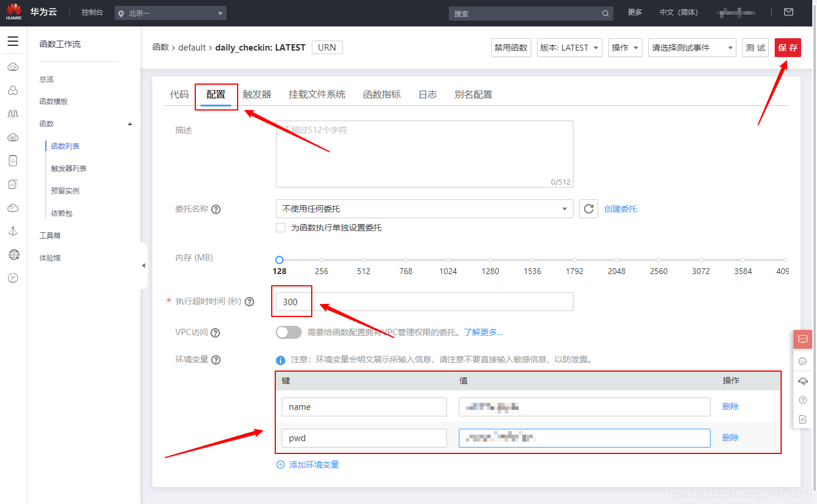This screenshot has width=817, height=504.
Task: Click 删除 for the name variable
Action: coord(731,406)
